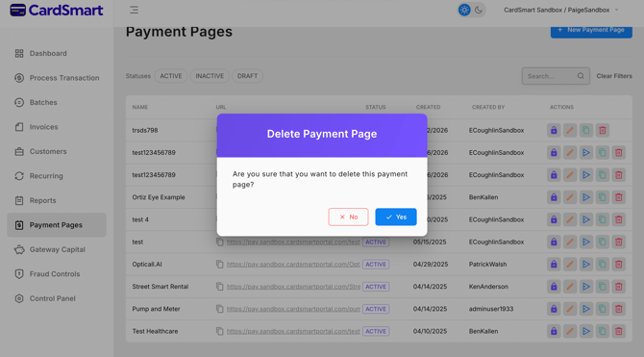The height and width of the screenshot is (357, 644).
Task: Click the name cell "Ortiz Eye Example"
Action: point(159,197)
